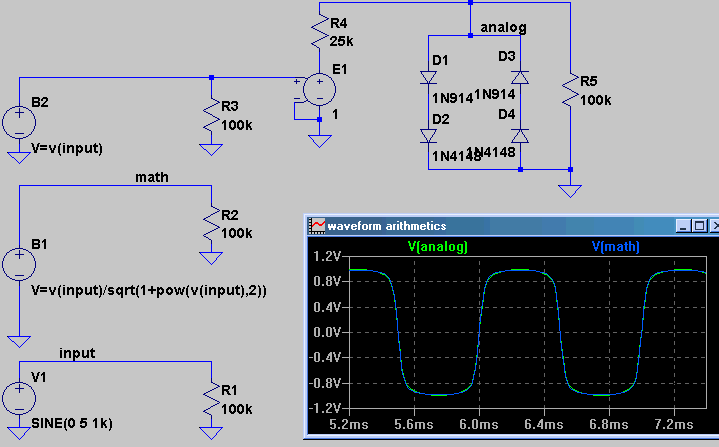Click the waveform arithmetics window icon

tap(317, 226)
